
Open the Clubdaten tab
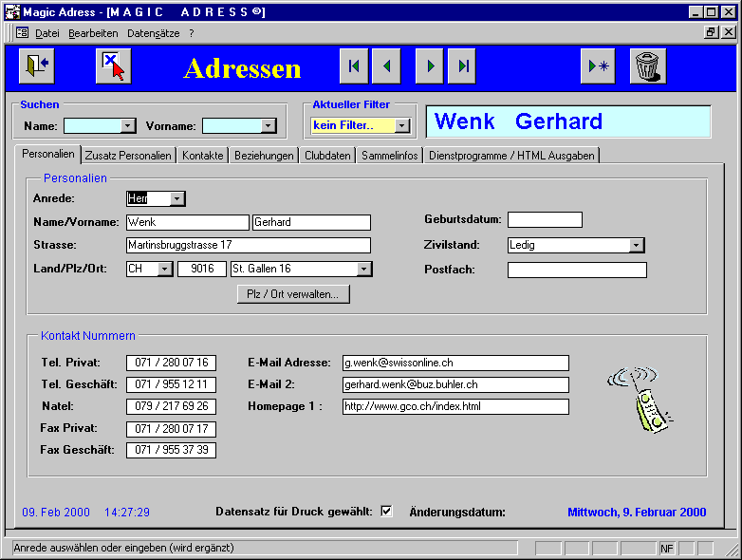click(327, 156)
